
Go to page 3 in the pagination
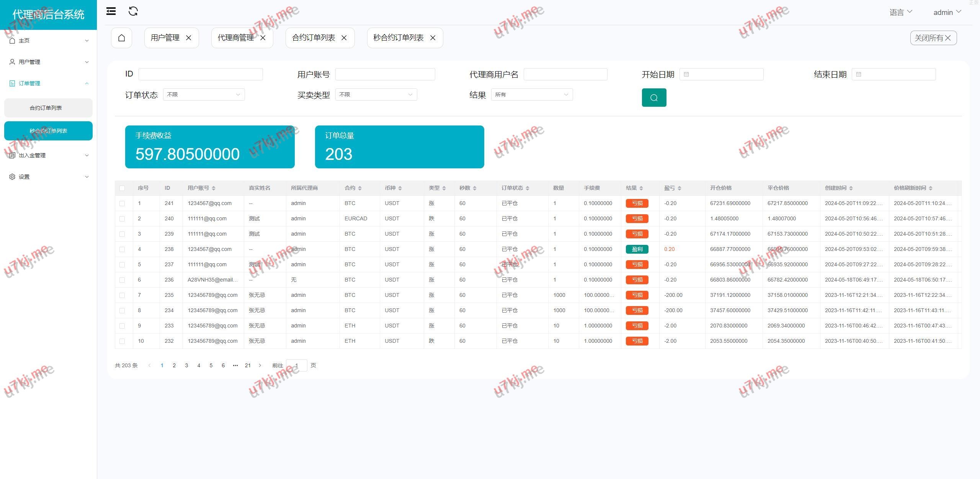[186, 365]
